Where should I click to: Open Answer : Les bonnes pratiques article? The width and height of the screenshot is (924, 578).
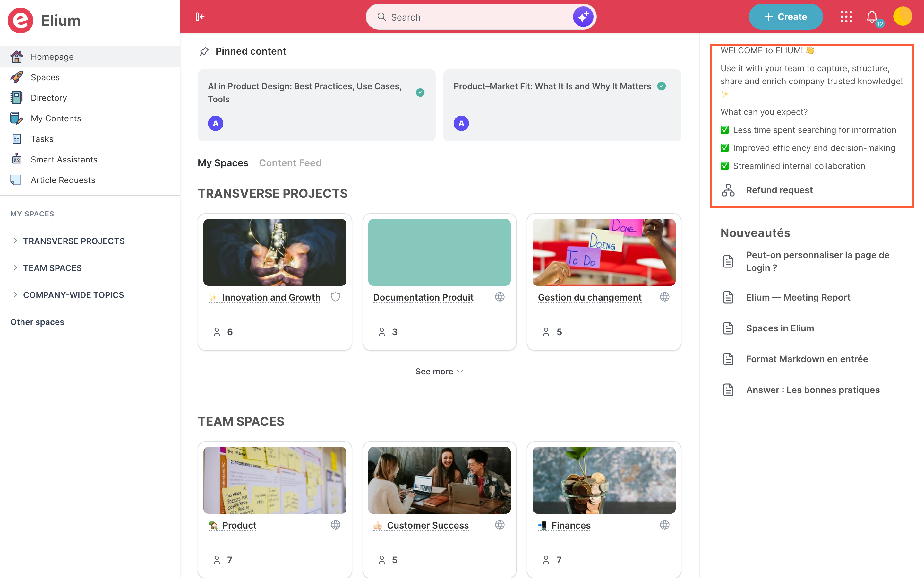coord(813,390)
